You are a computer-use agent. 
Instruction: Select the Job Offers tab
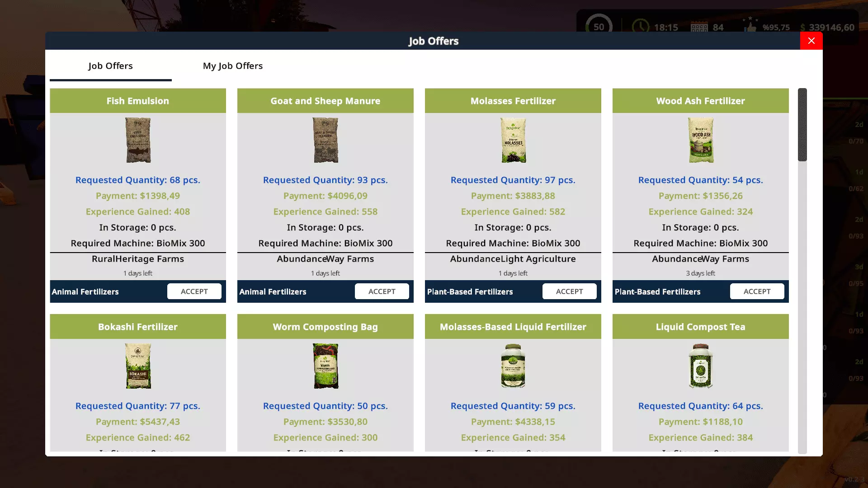click(x=110, y=66)
